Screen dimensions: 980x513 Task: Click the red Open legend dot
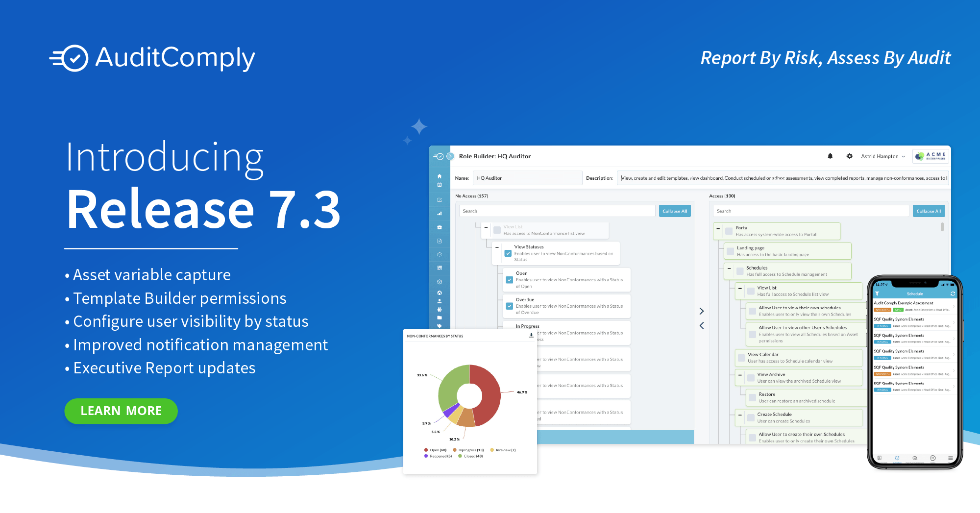(426, 450)
